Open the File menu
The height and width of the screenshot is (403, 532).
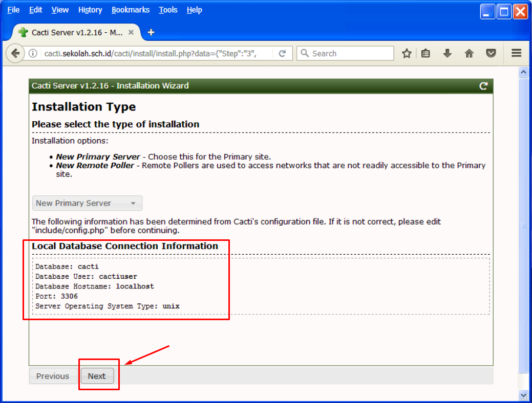pos(13,10)
